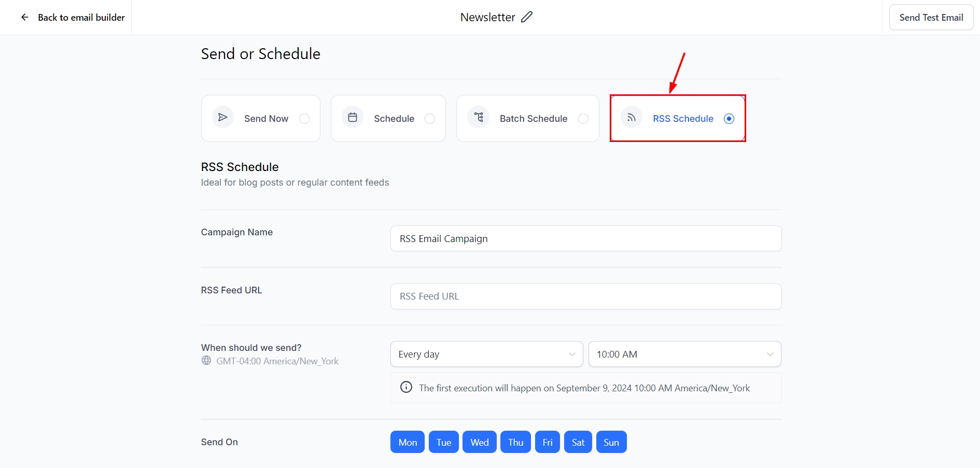Click the RSS feed icon
Viewport: 980px width, 468px height.
[632, 118]
